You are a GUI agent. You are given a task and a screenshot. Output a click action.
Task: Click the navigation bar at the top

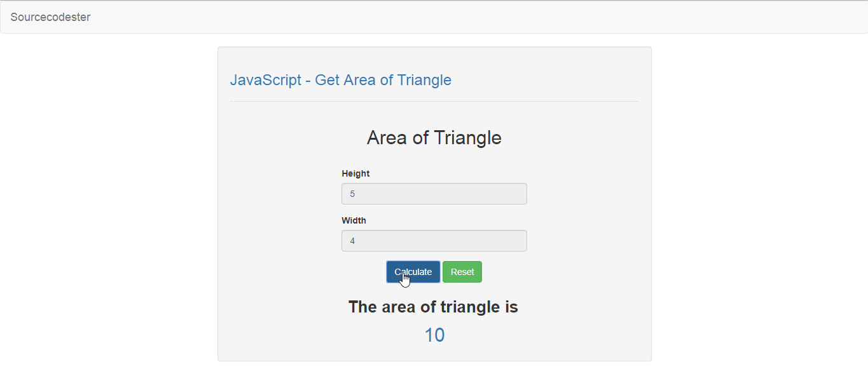(434, 17)
